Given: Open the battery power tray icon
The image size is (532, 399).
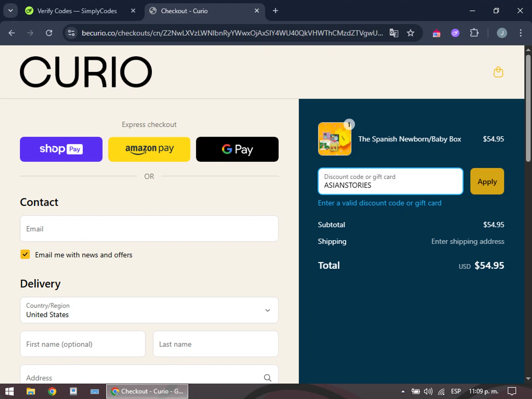Looking at the screenshot, I should click(416, 391).
